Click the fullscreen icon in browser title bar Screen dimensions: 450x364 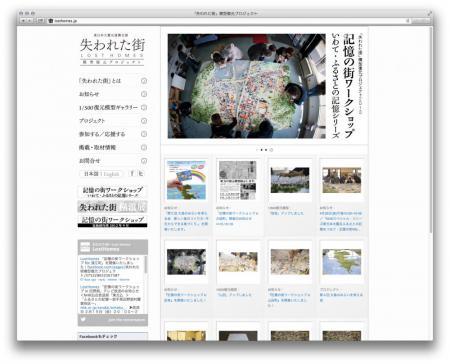(x=429, y=13)
